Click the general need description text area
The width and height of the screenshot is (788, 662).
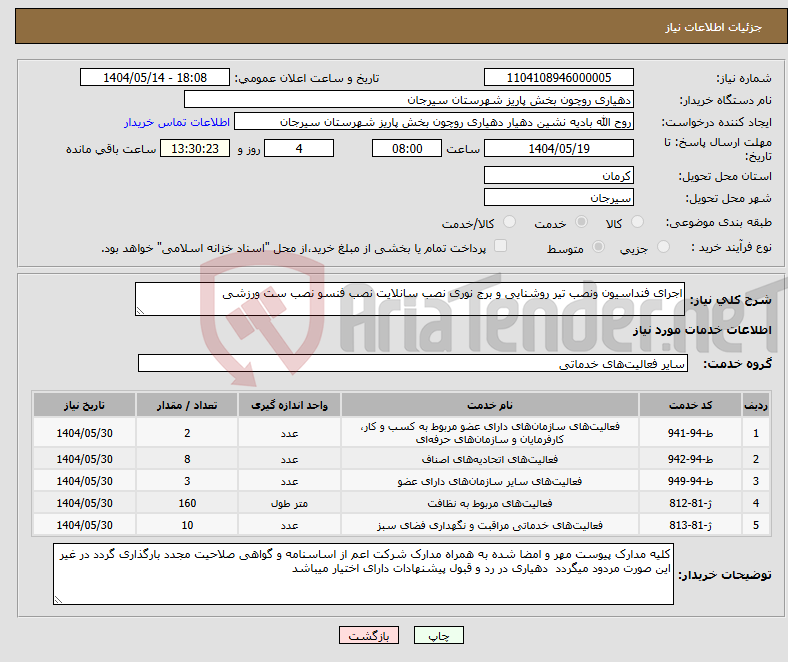(x=410, y=299)
